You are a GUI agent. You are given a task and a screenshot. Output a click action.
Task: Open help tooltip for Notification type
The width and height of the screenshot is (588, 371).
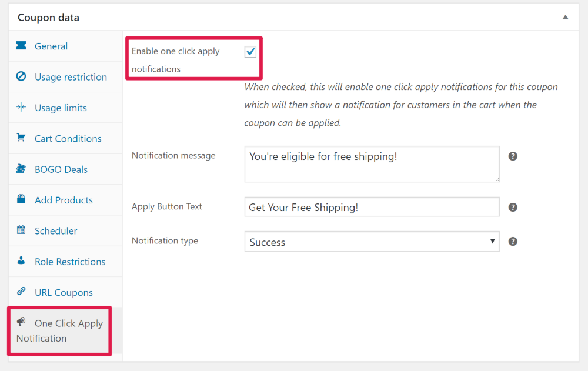pos(513,242)
